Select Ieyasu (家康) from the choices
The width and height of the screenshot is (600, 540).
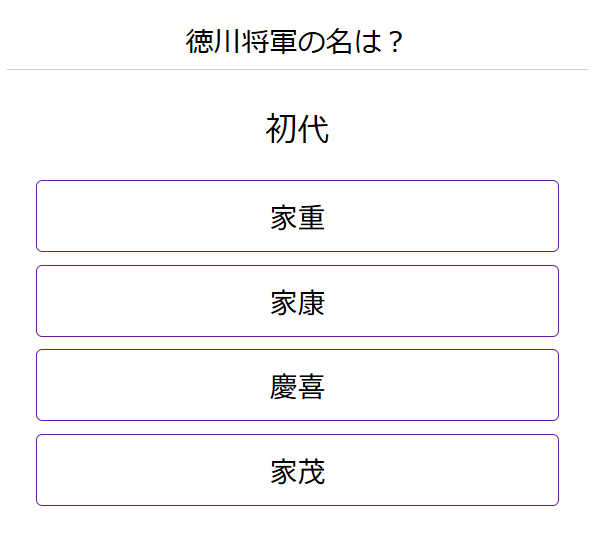[x=297, y=301]
